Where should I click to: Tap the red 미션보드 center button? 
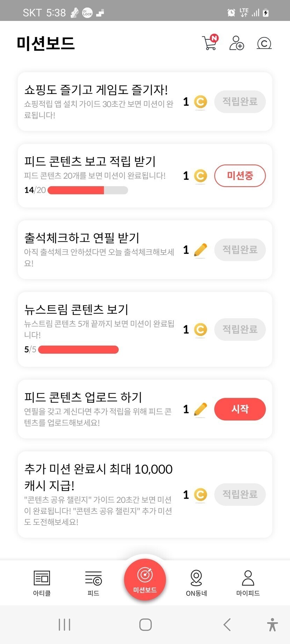pyautogui.click(x=145, y=580)
